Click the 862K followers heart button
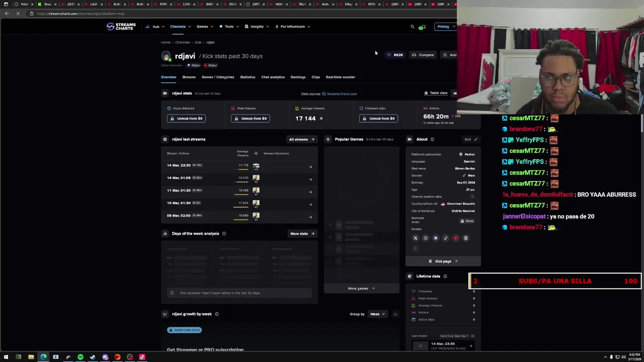The width and height of the screenshot is (644, 362). click(x=395, y=55)
